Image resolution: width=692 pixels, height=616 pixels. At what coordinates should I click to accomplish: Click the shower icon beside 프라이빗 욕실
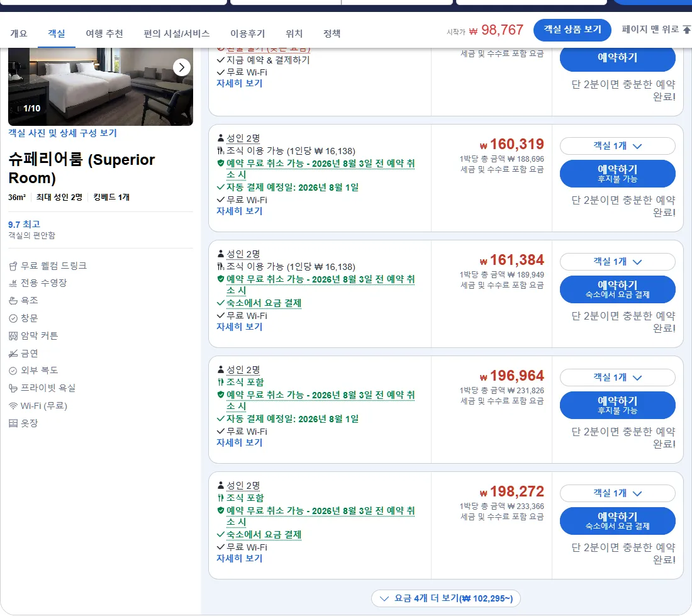(13, 388)
